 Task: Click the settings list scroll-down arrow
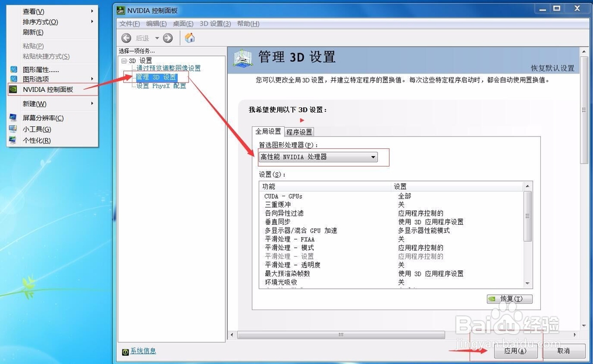pos(528,284)
